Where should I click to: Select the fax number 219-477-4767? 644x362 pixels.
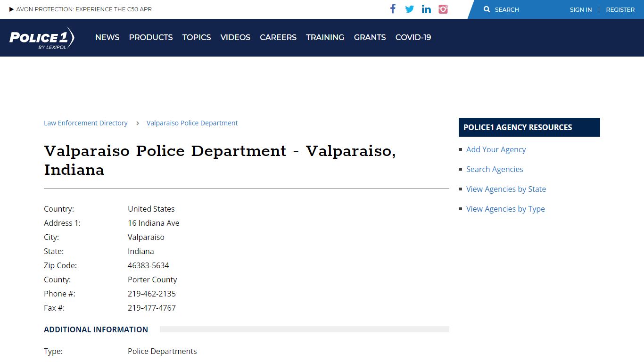(x=152, y=308)
